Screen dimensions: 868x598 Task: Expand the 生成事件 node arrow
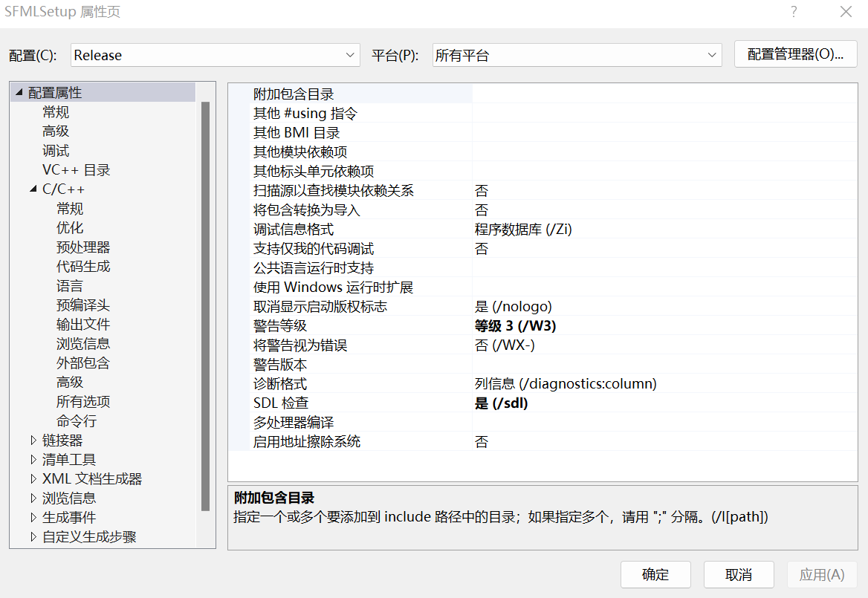33,518
